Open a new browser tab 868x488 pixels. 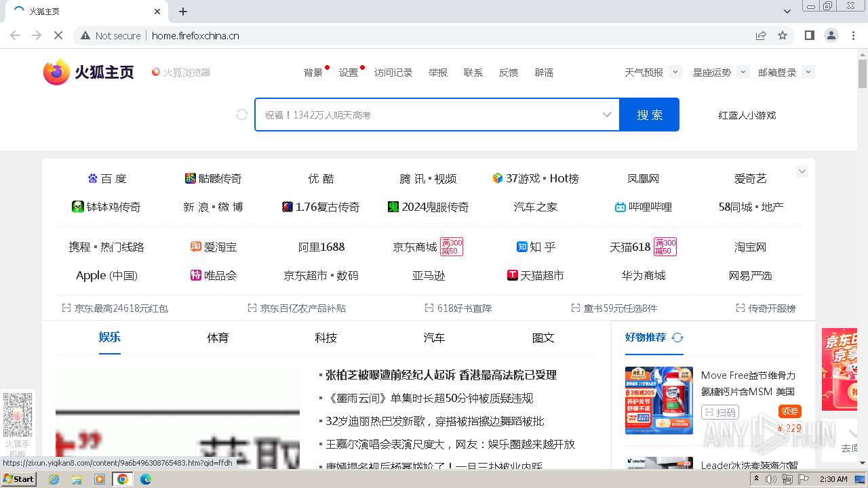[x=183, y=12]
